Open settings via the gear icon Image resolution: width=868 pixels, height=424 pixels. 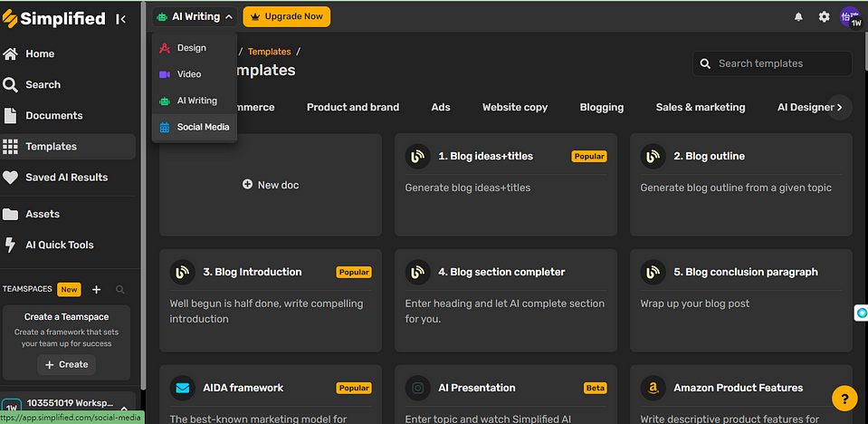pos(824,16)
